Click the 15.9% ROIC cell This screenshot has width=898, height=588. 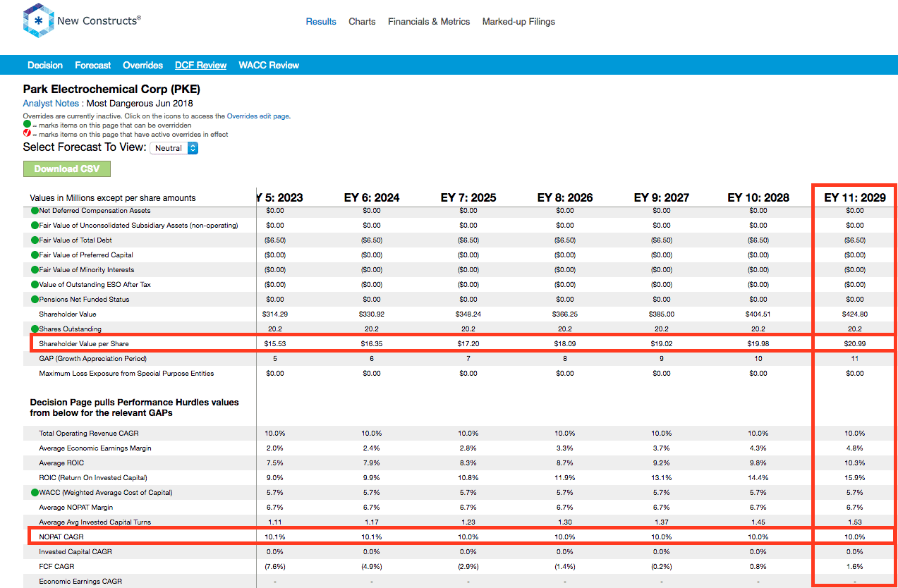pos(855,477)
